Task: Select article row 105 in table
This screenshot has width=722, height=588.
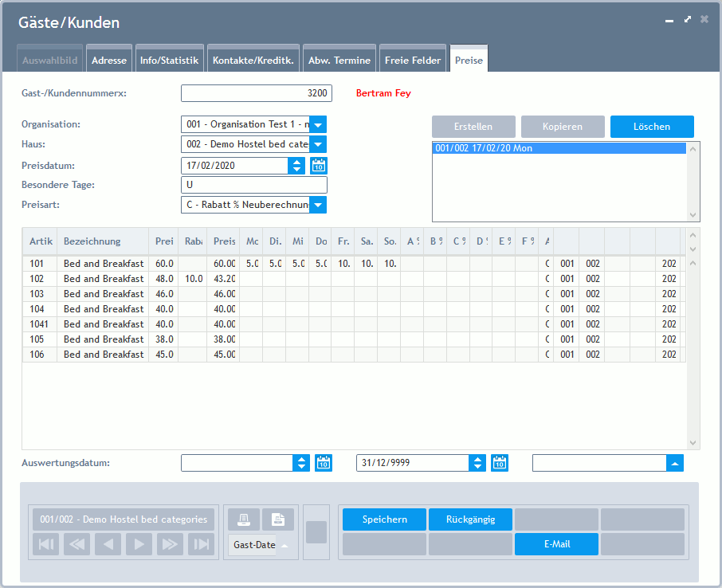Action: click(354, 339)
